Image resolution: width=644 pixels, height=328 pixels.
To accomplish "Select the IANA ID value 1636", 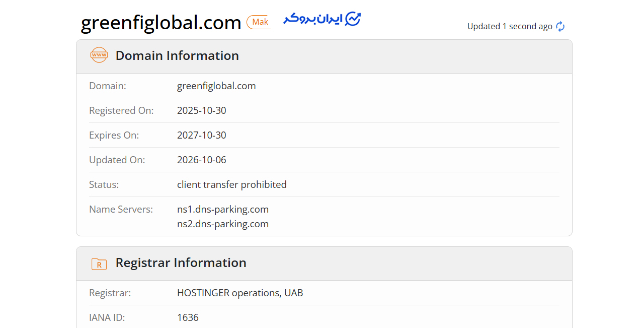I will coord(188,317).
